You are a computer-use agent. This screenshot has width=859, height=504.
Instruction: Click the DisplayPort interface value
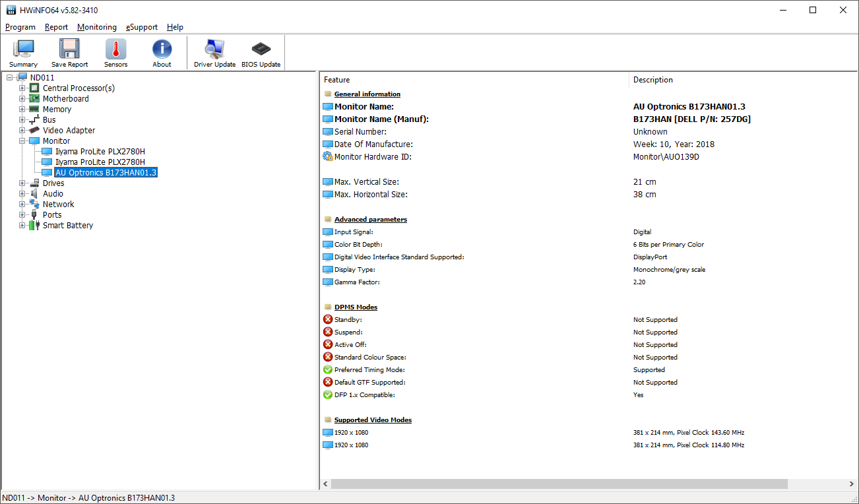pyautogui.click(x=650, y=257)
